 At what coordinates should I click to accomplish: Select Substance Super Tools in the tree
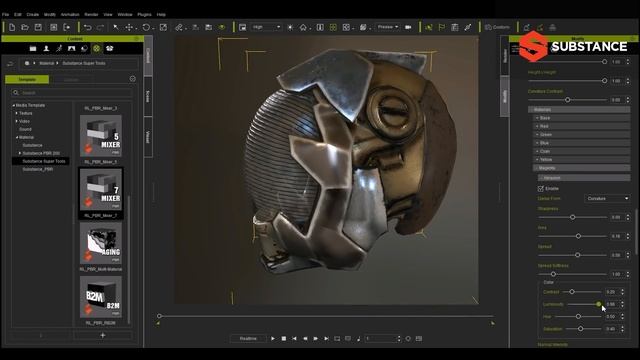[x=44, y=161]
